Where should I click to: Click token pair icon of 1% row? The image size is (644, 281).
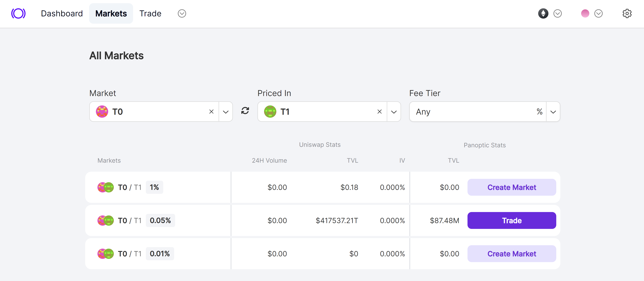click(105, 187)
